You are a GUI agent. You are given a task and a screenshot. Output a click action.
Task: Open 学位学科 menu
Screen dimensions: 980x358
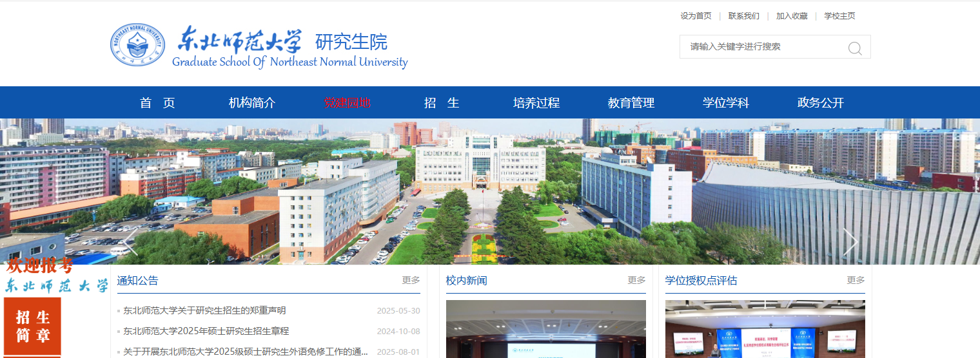pyautogui.click(x=726, y=102)
